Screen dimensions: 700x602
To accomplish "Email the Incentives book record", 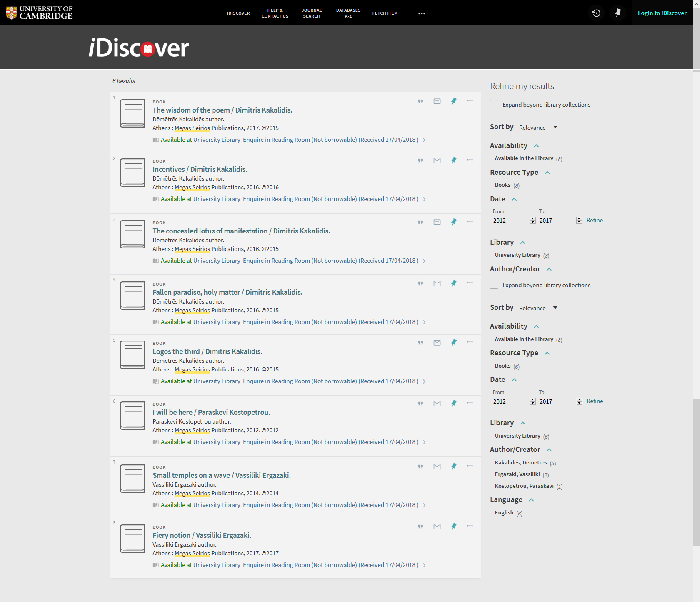I will pos(437,161).
